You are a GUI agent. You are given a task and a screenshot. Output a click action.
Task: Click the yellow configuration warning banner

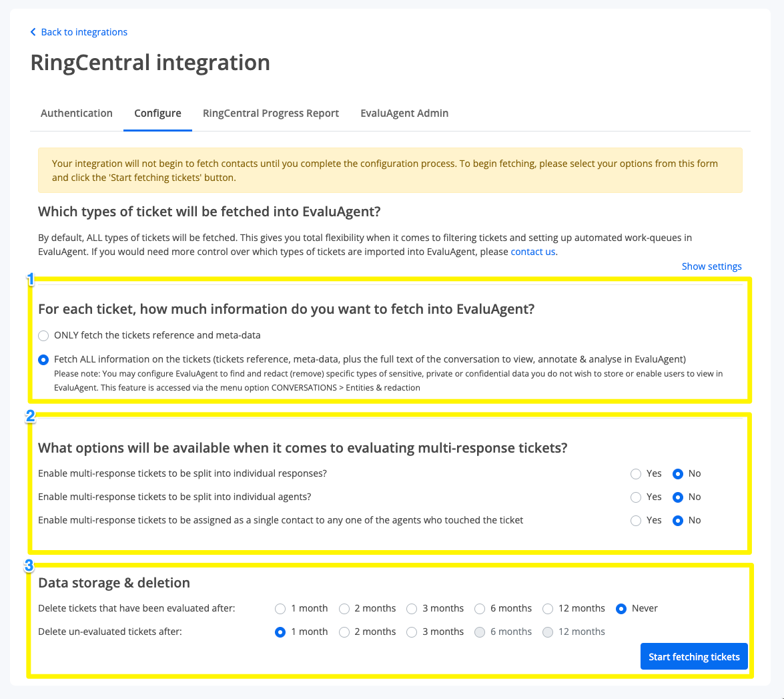click(390, 170)
